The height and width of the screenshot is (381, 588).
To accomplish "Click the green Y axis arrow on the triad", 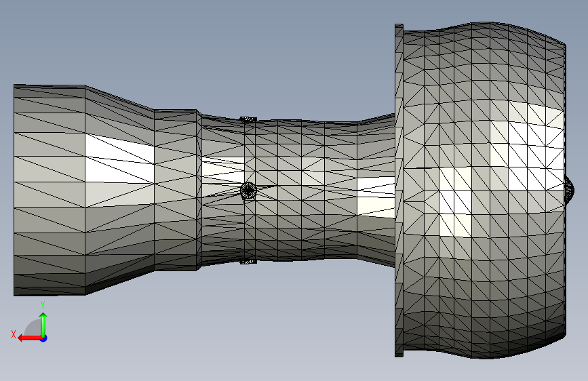I will [43, 324].
